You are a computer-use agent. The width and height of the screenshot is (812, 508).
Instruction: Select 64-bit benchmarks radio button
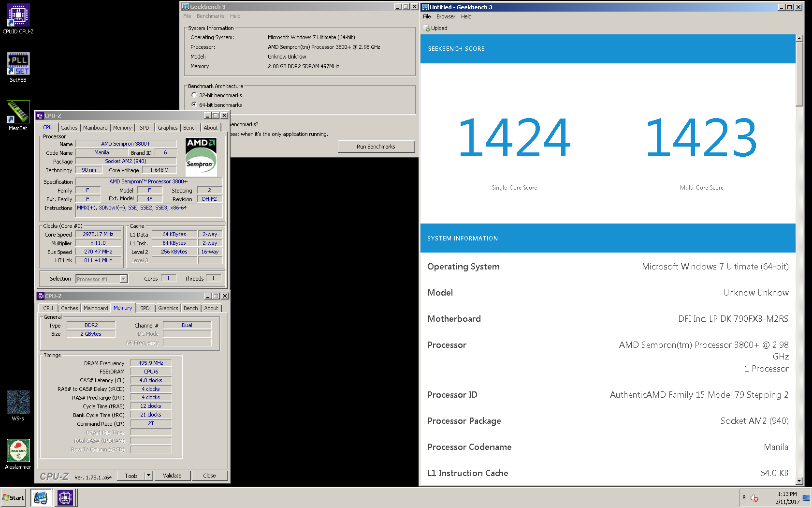coord(194,105)
